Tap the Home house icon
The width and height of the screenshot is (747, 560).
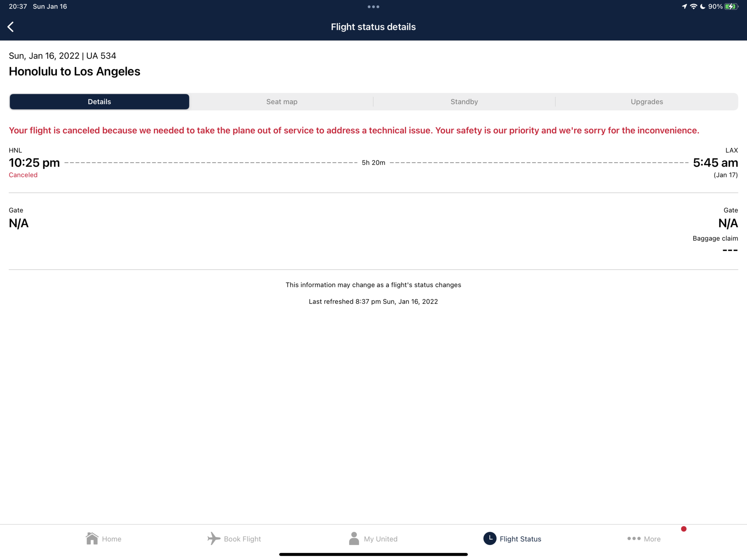[92, 538]
